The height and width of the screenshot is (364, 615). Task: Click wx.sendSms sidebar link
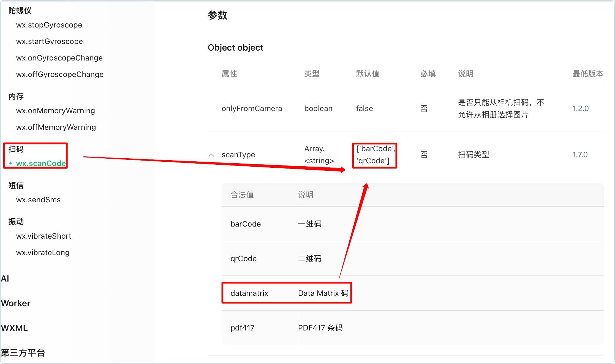(38, 200)
